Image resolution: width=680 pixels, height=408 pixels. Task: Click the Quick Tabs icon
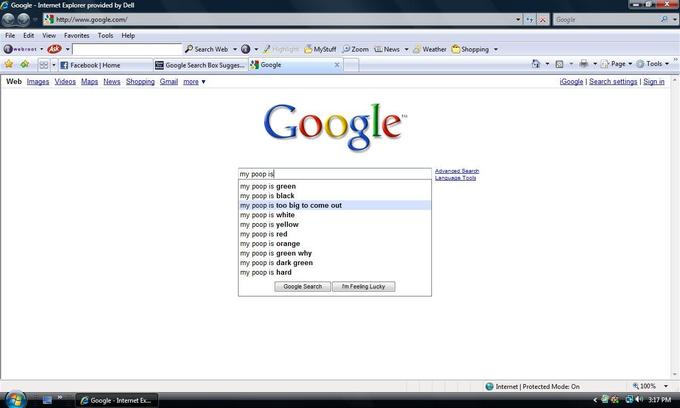[44, 65]
